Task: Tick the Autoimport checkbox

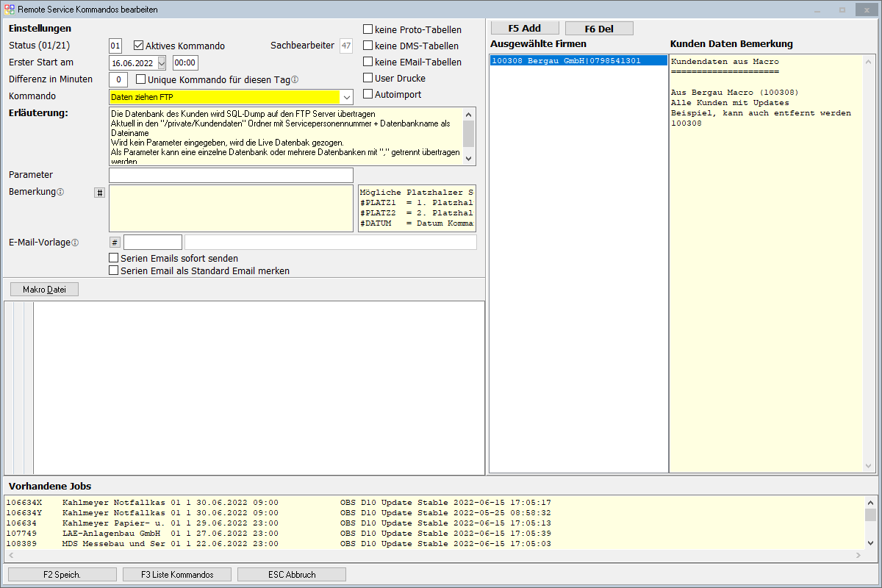Action: pyautogui.click(x=368, y=94)
